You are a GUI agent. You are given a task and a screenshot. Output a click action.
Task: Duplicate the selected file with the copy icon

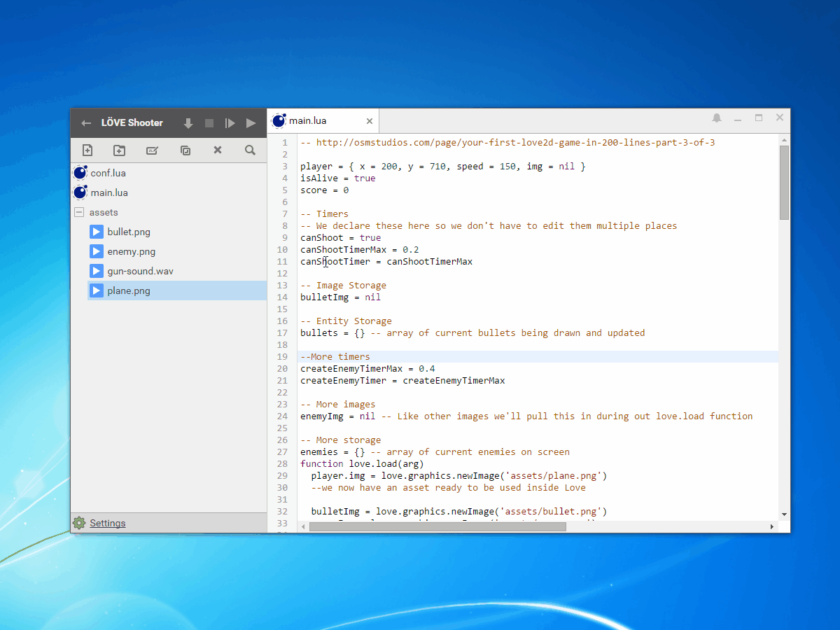click(x=185, y=150)
